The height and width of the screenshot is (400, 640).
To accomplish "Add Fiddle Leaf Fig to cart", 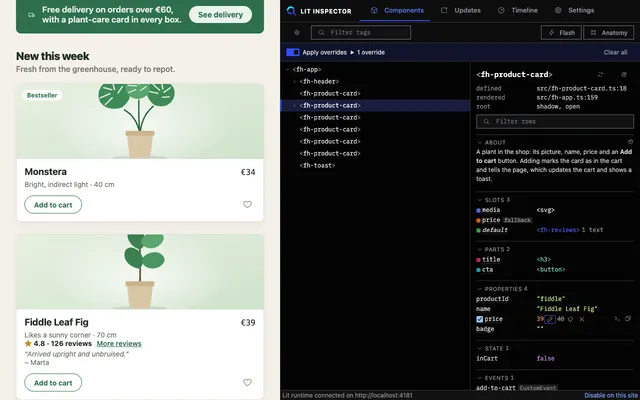I will [x=53, y=382].
